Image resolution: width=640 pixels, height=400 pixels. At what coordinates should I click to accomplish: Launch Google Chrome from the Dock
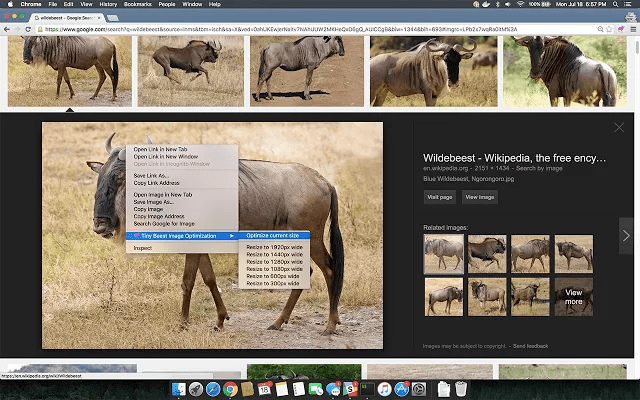coord(230,389)
